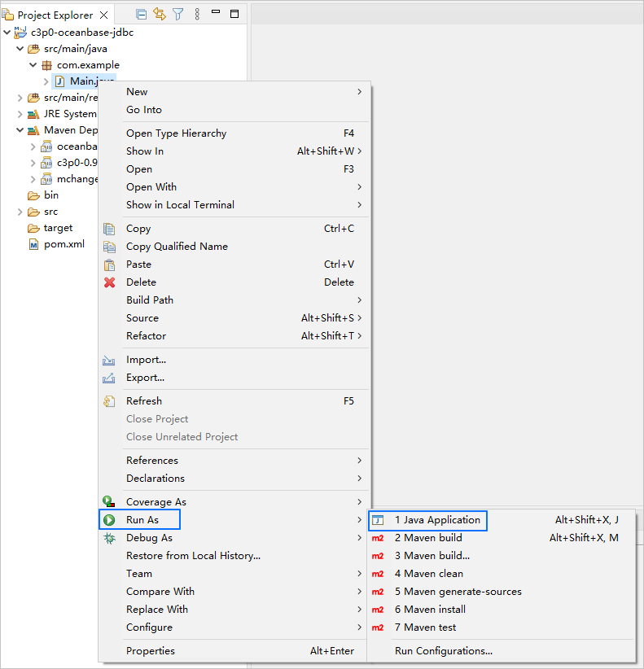
Task: Click the Refresh icon in context menu
Action: coord(109,401)
